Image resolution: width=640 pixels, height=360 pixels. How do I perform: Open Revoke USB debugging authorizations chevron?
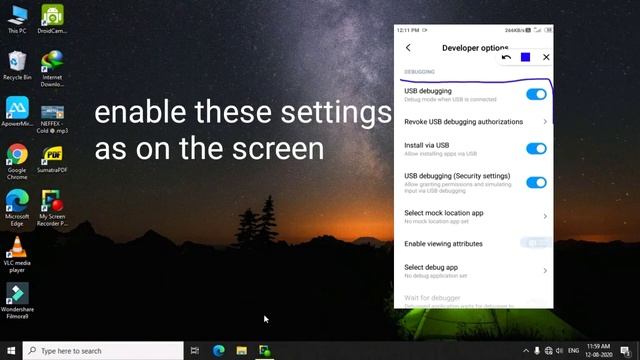545,122
